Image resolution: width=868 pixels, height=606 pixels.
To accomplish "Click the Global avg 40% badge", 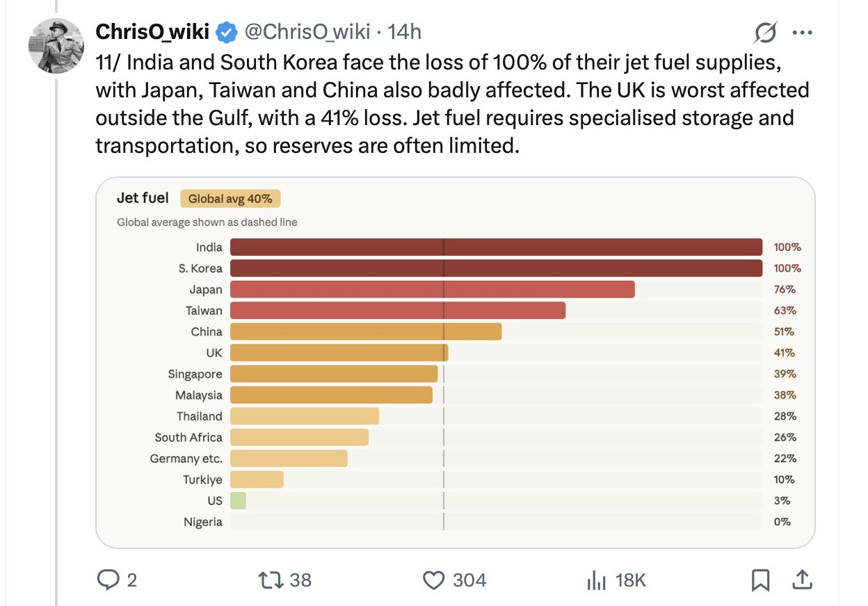I will coord(230,199).
